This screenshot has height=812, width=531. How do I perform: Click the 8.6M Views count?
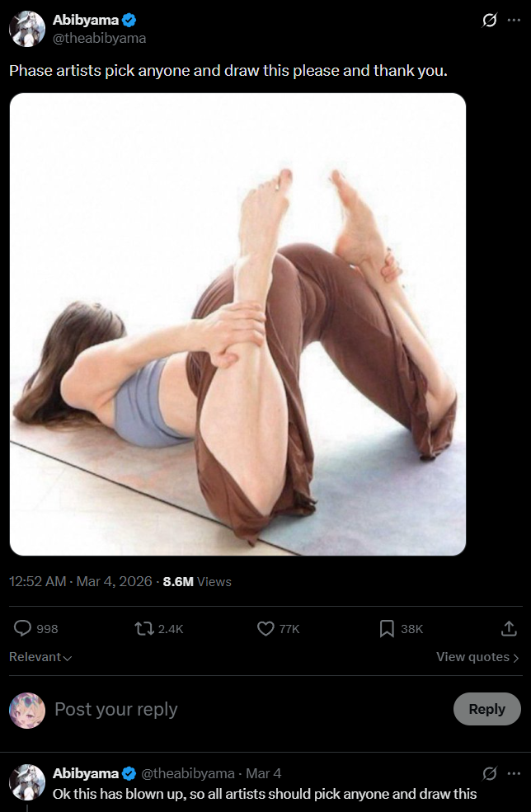coord(197,581)
